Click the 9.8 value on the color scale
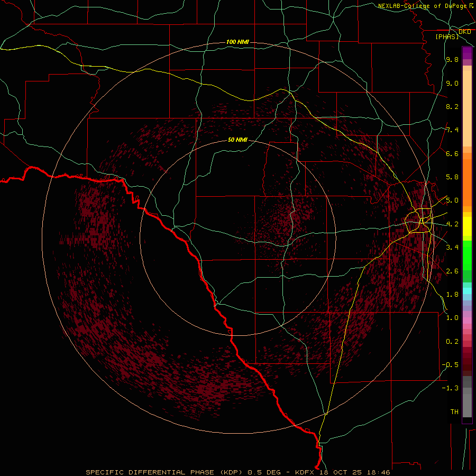 coord(452,59)
